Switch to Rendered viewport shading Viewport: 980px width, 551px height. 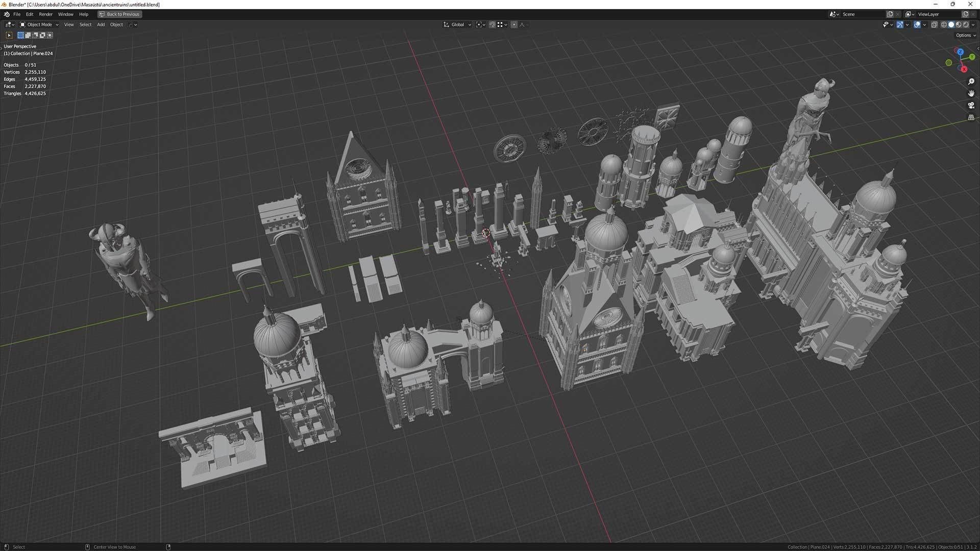(x=966, y=24)
